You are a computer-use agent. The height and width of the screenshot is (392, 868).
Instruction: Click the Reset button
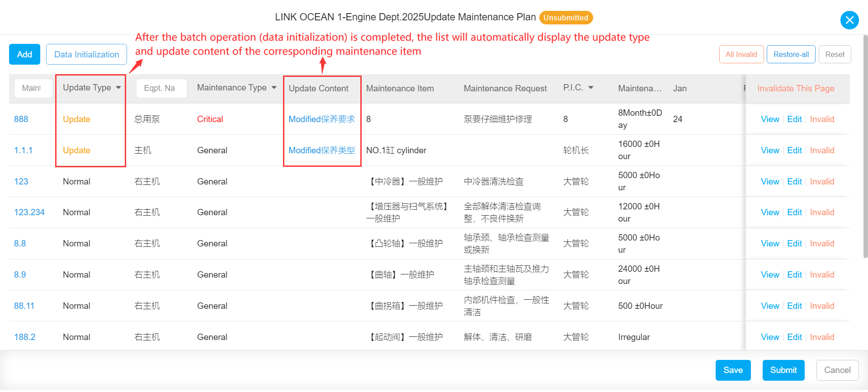point(835,54)
